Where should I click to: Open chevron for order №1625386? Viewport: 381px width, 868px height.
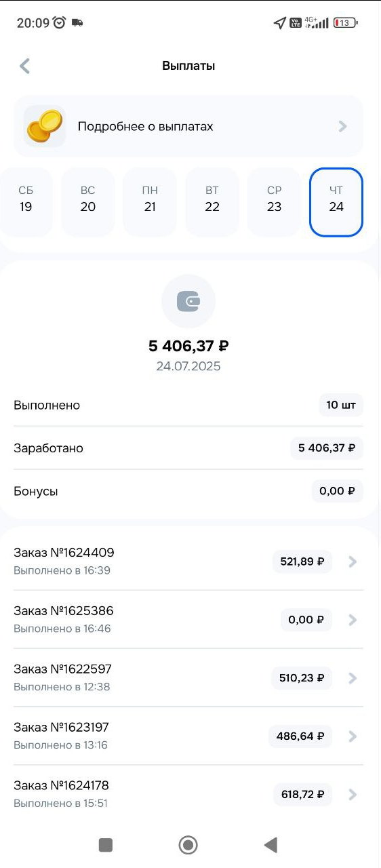(352, 620)
